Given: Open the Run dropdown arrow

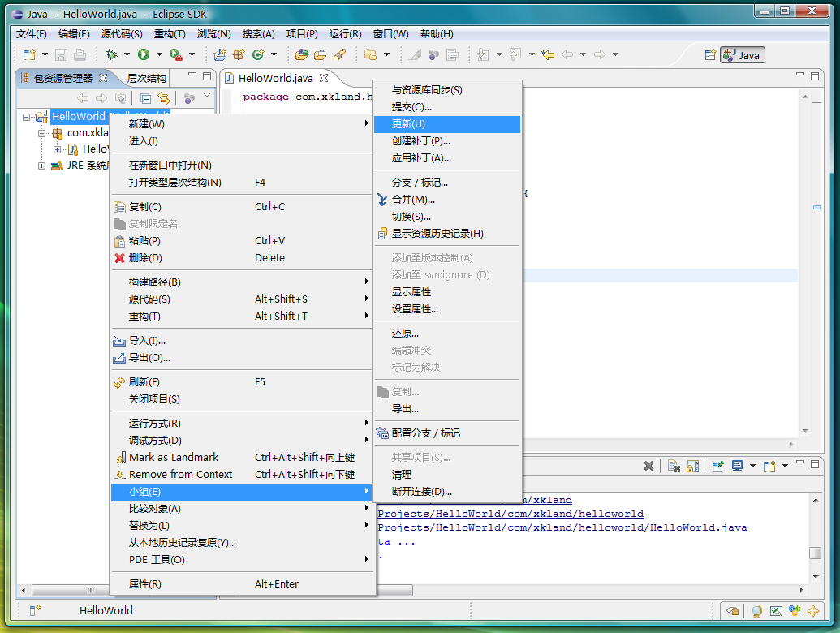Looking at the screenshot, I should 159,54.
